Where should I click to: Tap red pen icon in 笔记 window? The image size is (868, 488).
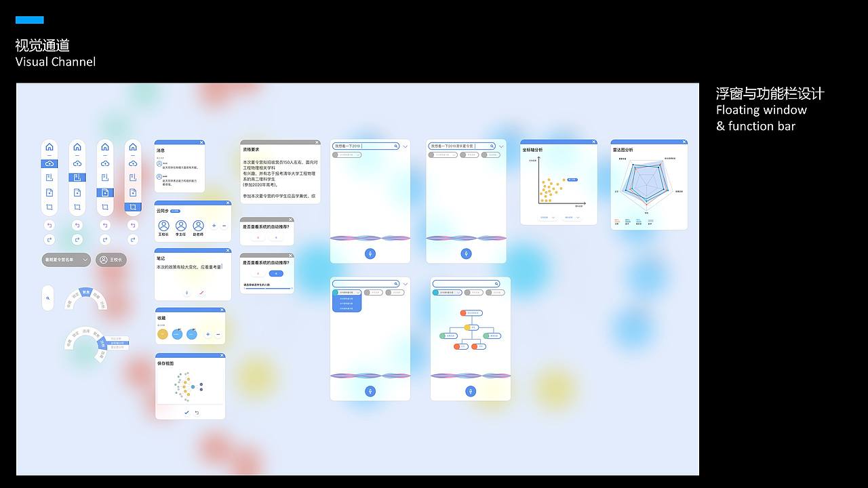pyautogui.click(x=201, y=293)
